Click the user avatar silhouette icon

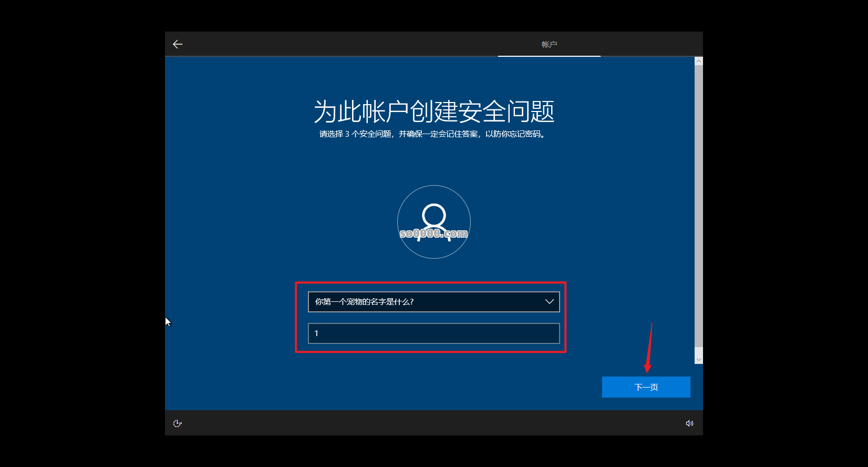pyautogui.click(x=434, y=218)
